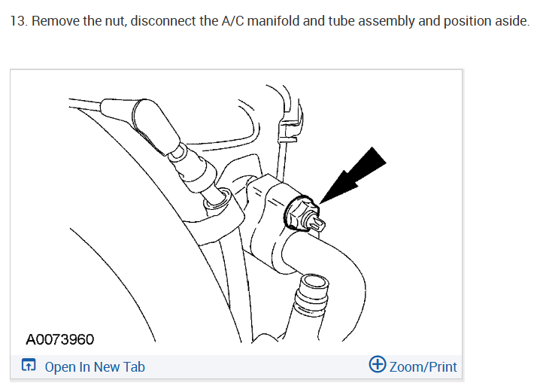Click the Zoom/Print plus circle icon
Screen dimensions: 534x392
(378, 364)
